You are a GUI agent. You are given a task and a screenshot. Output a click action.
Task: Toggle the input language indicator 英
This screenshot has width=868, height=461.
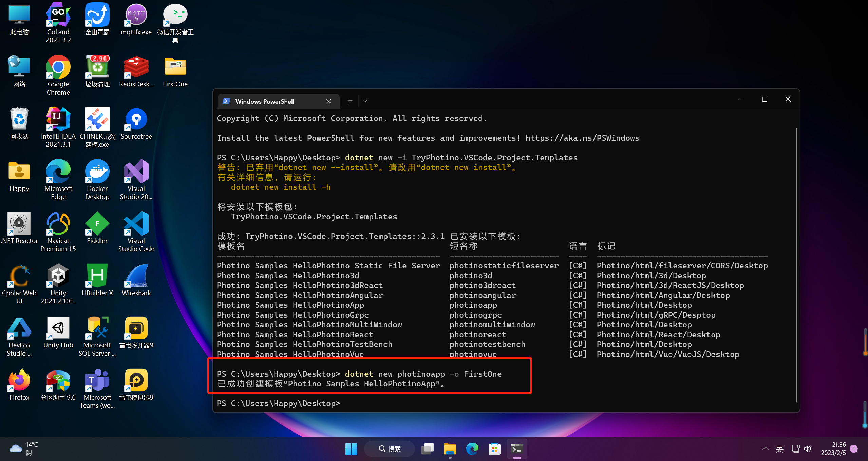pyautogui.click(x=779, y=449)
